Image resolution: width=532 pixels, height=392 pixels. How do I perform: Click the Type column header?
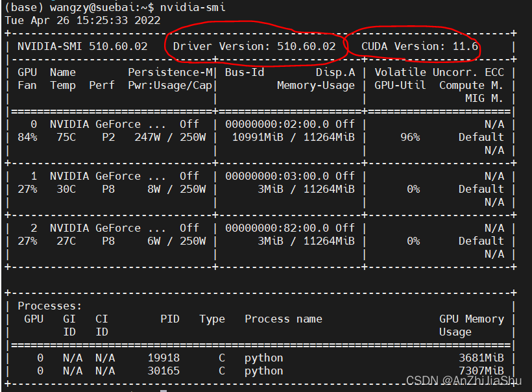coord(212,320)
